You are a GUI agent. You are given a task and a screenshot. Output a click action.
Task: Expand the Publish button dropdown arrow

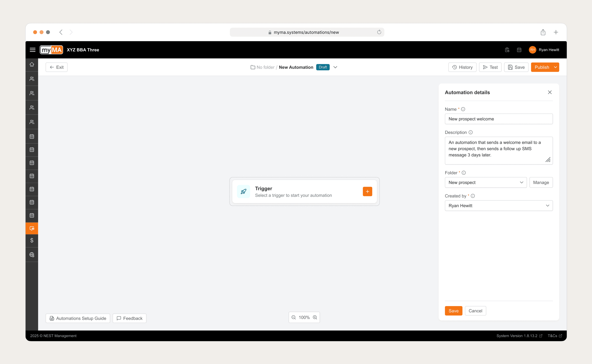555,67
